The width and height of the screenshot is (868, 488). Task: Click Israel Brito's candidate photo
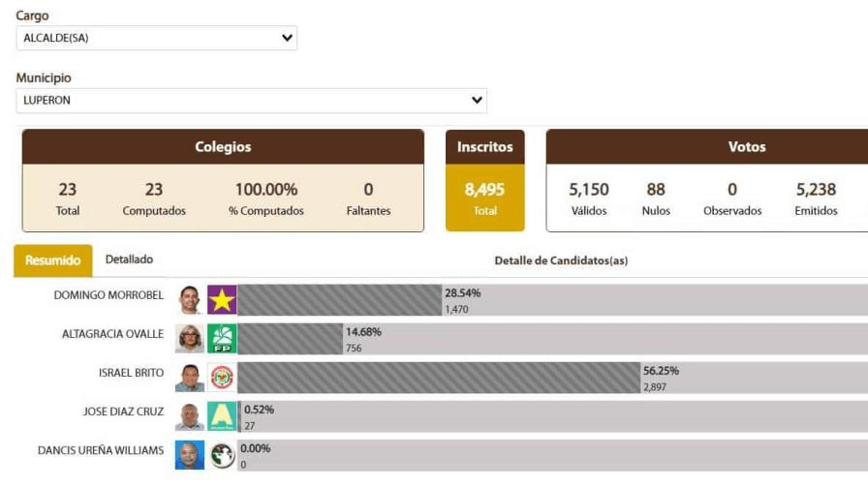click(x=190, y=378)
